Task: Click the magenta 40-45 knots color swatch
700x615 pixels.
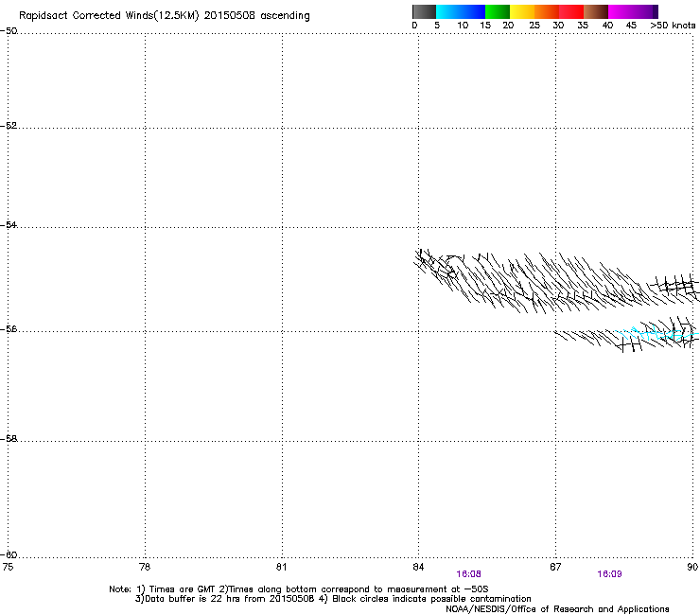Action: [x=621, y=11]
